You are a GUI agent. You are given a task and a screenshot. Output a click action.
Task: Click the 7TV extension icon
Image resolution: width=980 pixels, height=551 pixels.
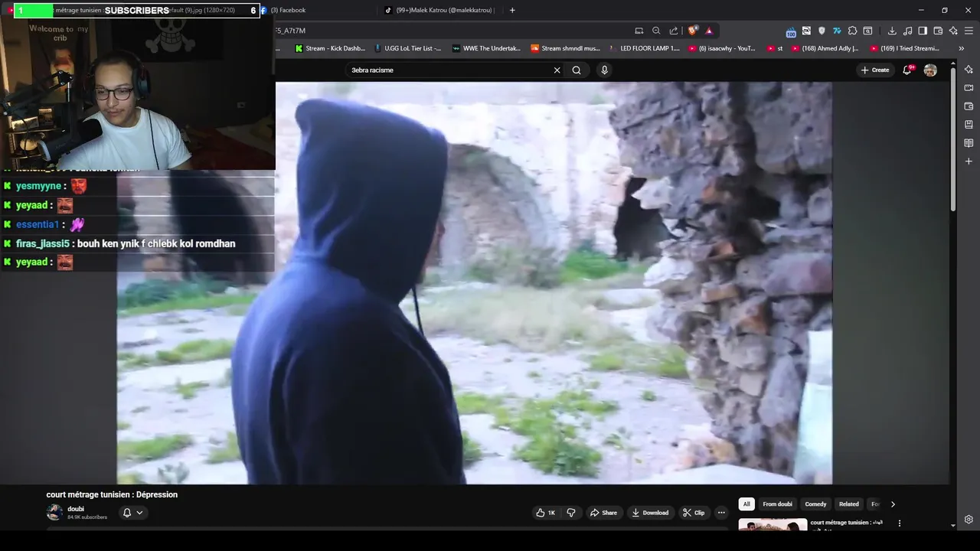pos(837,31)
